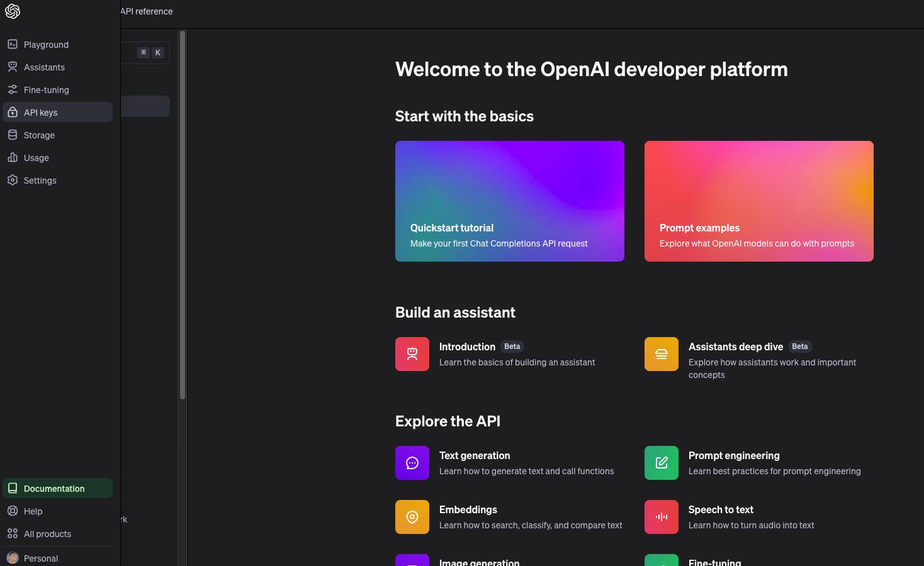The image size is (924, 566).
Task: Click the Settings gear icon
Action: click(13, 180)
